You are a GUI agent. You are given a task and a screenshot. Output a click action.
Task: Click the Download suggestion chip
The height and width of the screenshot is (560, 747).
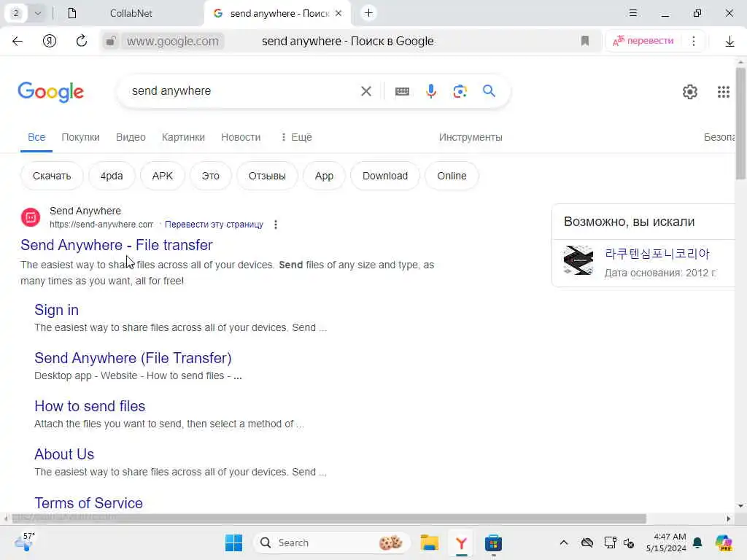click(385, 176)
